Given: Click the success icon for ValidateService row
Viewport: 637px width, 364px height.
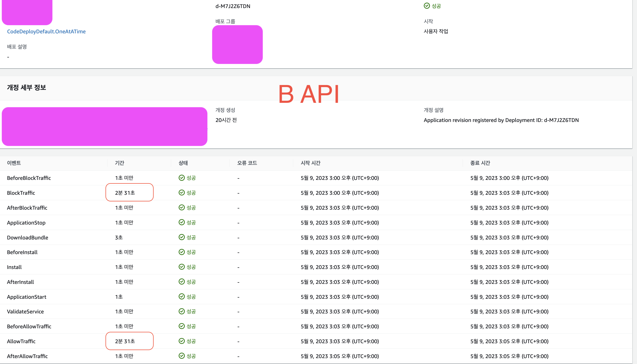Looking at the screenshot, I should pyautogui.click(x=182, y=311).
